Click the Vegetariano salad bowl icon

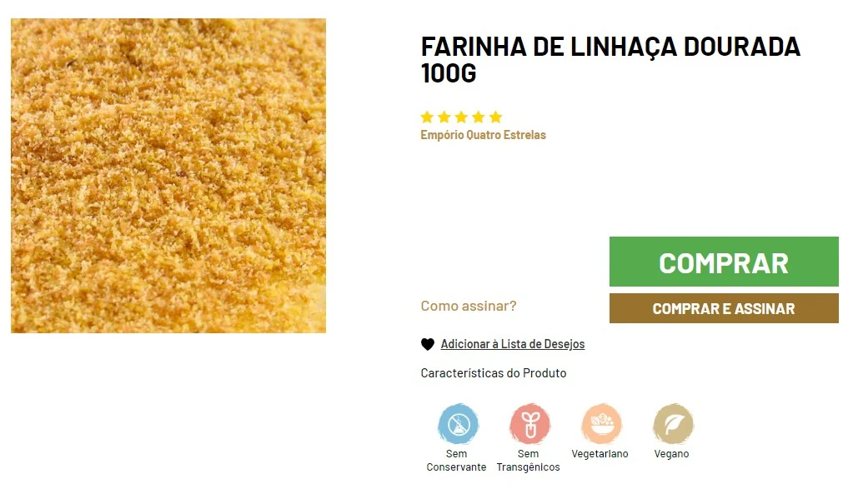601,424
